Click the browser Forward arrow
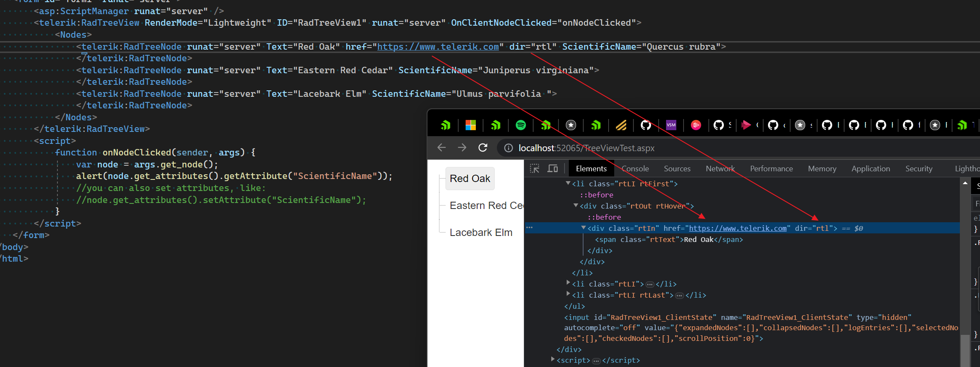 (x=462, y=148)
